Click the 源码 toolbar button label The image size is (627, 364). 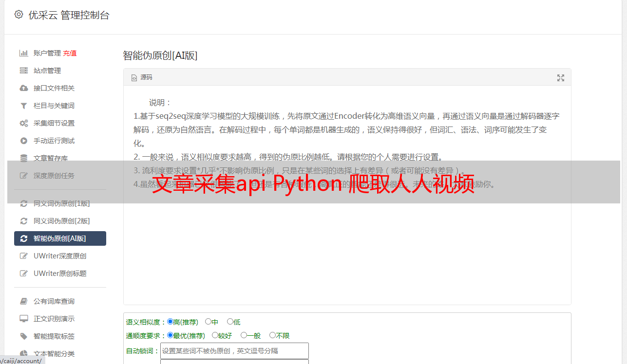(x=146, y=77)
